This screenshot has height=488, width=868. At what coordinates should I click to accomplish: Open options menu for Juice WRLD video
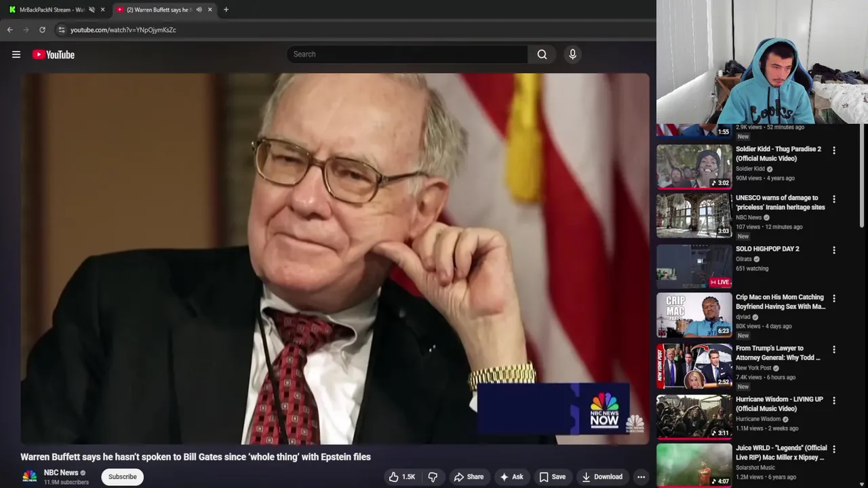point(834,449)
